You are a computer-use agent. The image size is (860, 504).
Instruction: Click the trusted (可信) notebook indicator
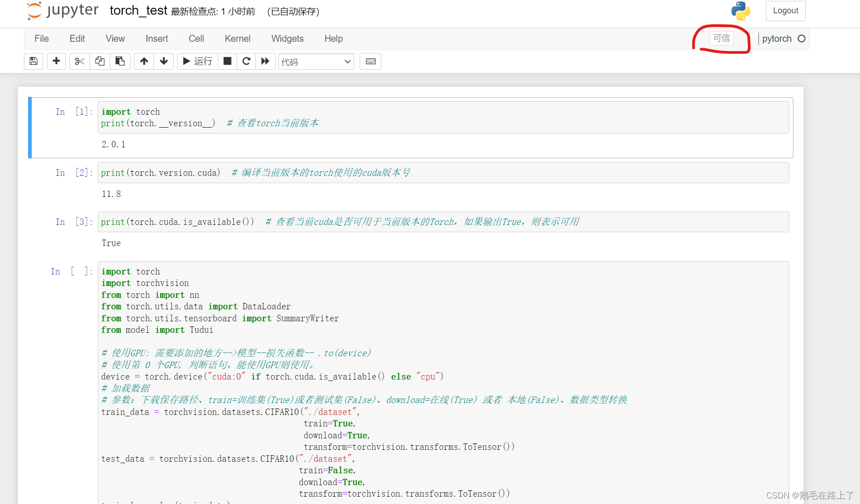click(x=721, y=38)
